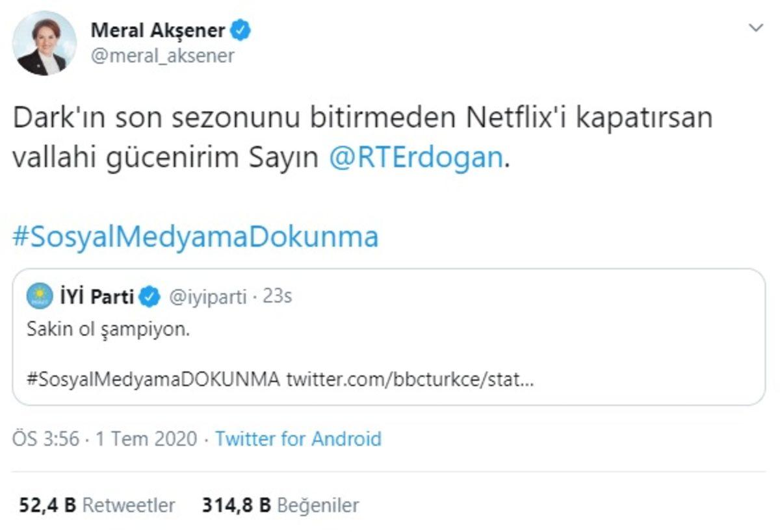This screenshot has width=780, height=532.
Task: Click the bold Meral Akşener display name
Action: click(x=159, y=29)
